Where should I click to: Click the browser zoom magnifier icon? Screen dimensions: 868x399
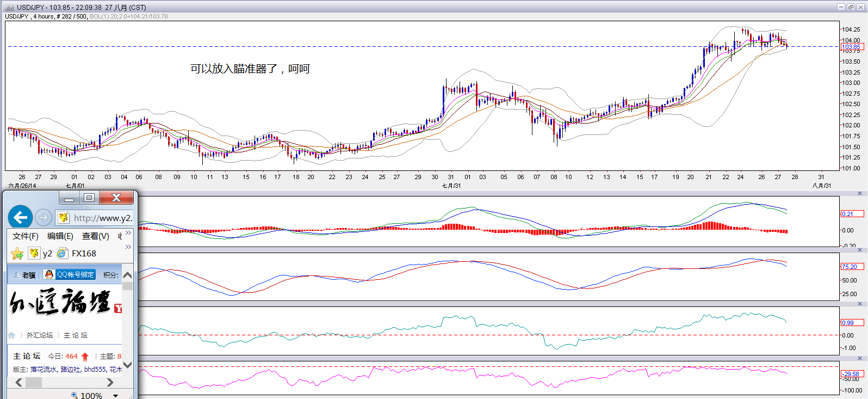coord(75,396)
